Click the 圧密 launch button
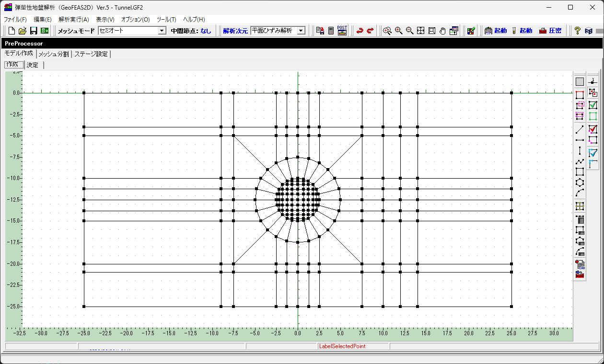604x364 pixels. [550, 31]
